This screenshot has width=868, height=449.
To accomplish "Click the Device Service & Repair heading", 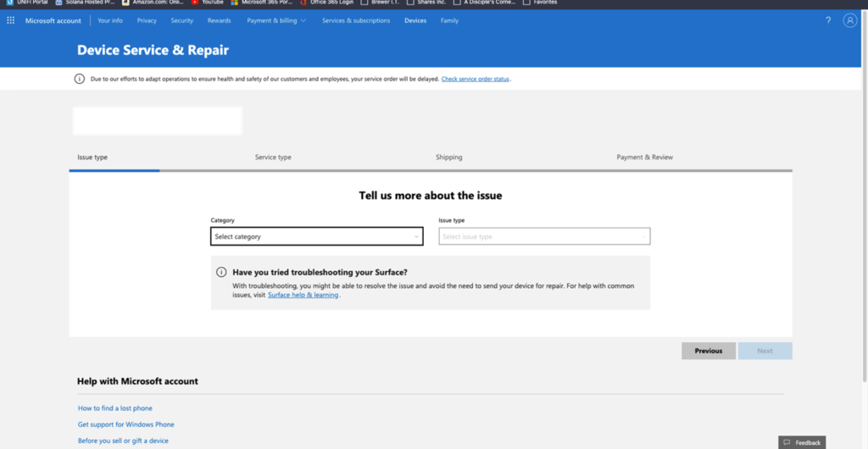I will (153, 50).
